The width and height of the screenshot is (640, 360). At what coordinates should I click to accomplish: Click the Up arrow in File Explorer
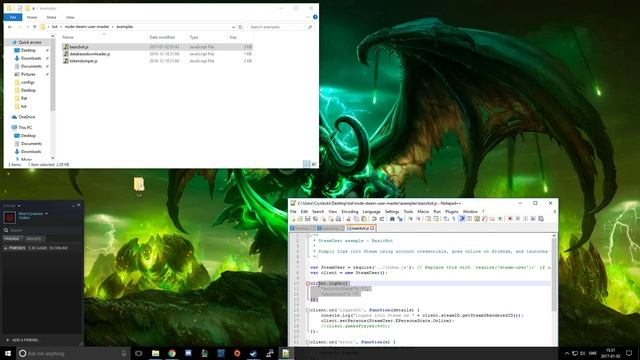[34, 27]
